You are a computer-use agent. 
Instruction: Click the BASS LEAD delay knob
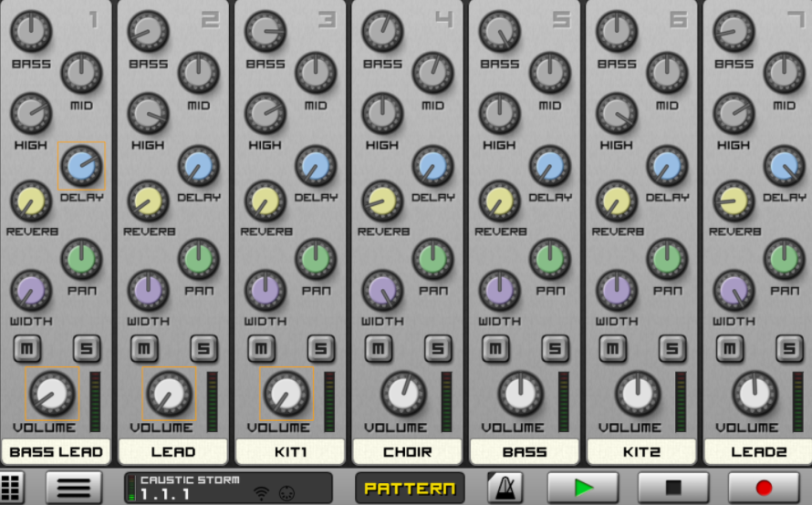coord(81,166)
